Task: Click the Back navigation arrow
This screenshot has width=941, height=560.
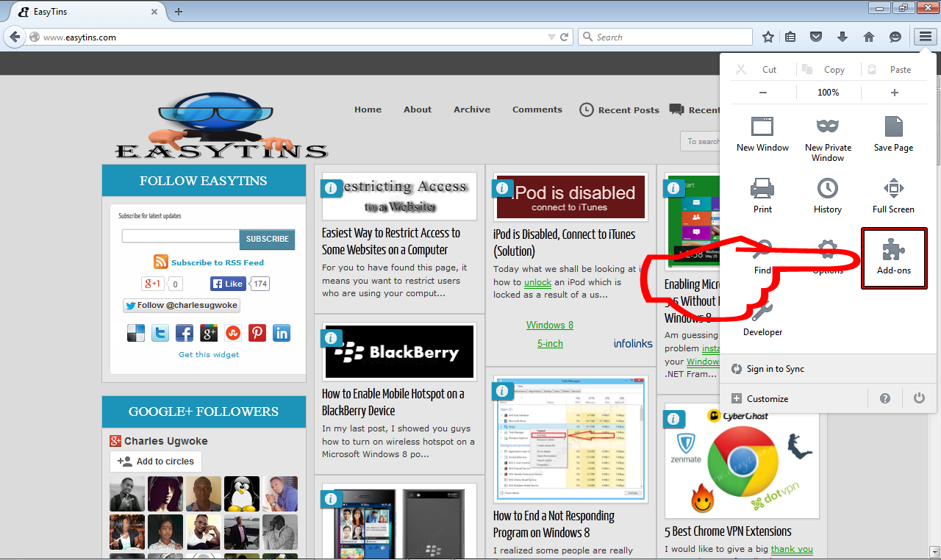Action: pyautogui.click(x=15, y=37)
